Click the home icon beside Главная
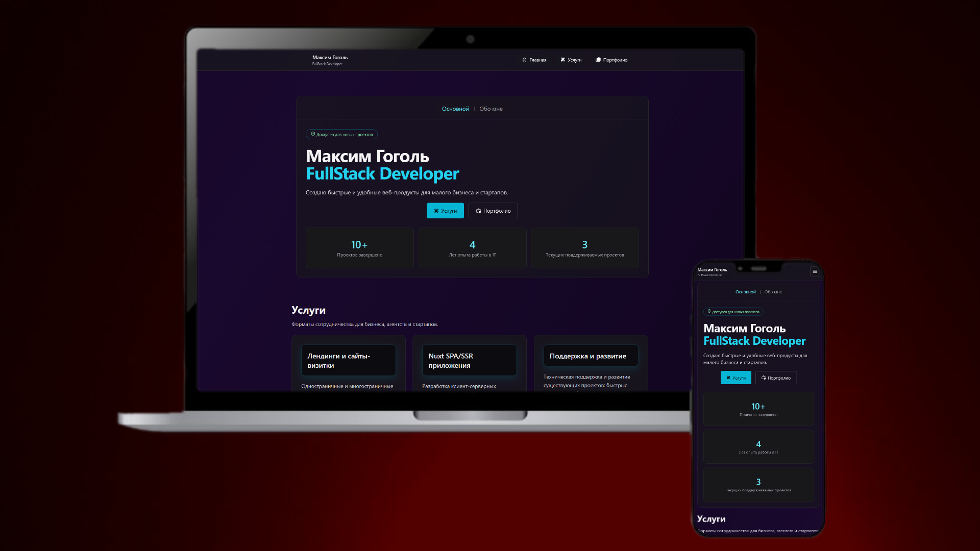Viewport: 980px width, 551px height. pos(524,60)
